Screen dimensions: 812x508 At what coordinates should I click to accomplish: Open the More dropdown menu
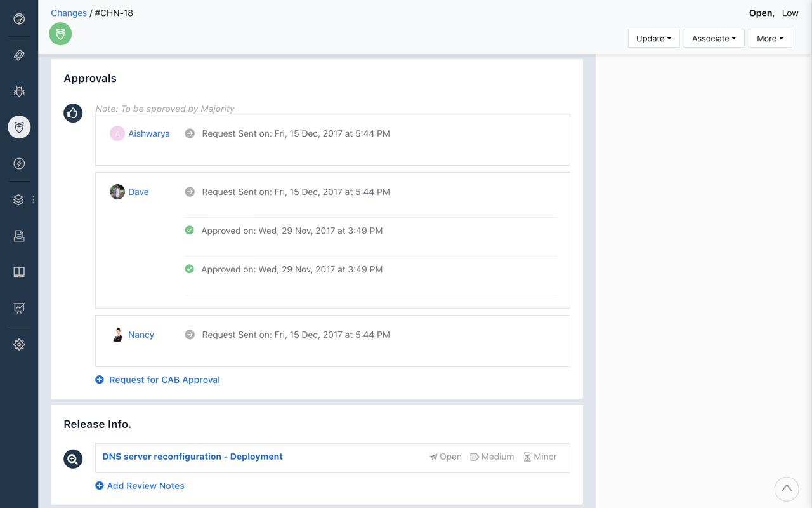tap(769, 39)
